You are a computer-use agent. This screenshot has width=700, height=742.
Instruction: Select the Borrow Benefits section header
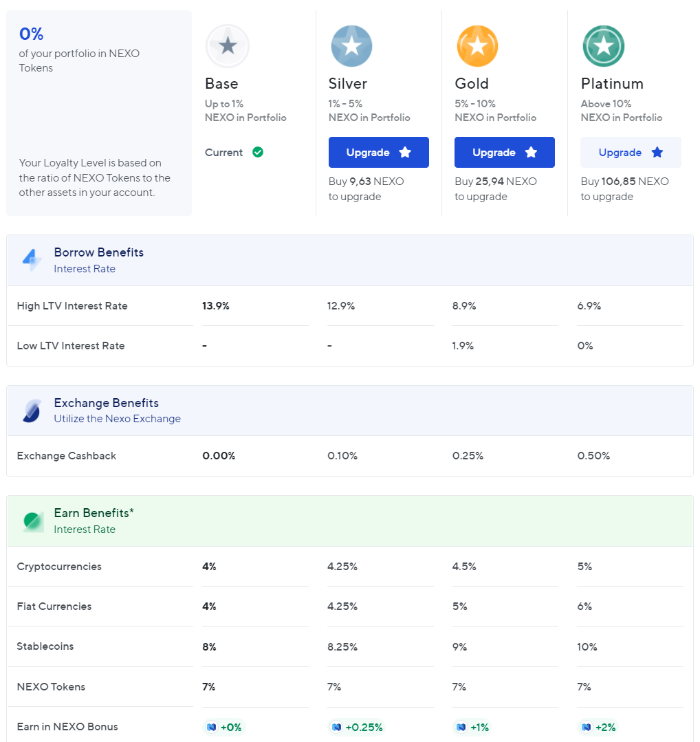click(x=350, y=260)
